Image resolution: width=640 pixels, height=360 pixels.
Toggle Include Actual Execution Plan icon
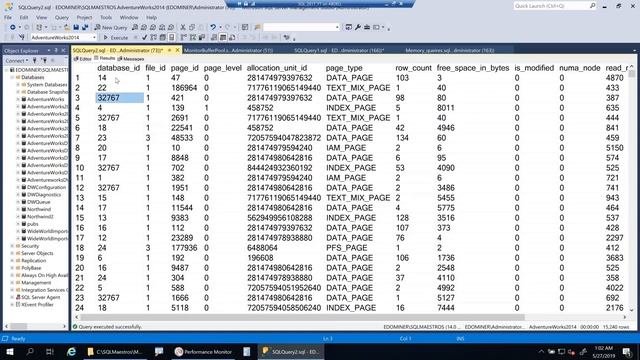point(183,38)
